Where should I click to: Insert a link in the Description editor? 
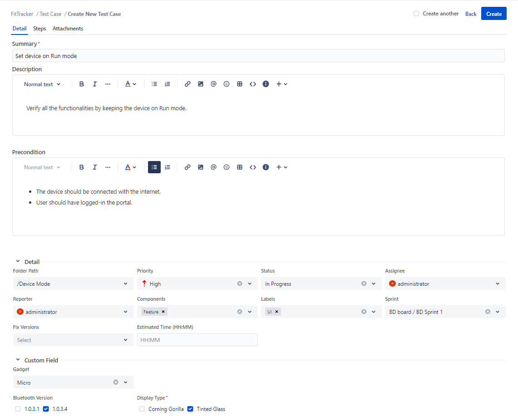point(187,84)
